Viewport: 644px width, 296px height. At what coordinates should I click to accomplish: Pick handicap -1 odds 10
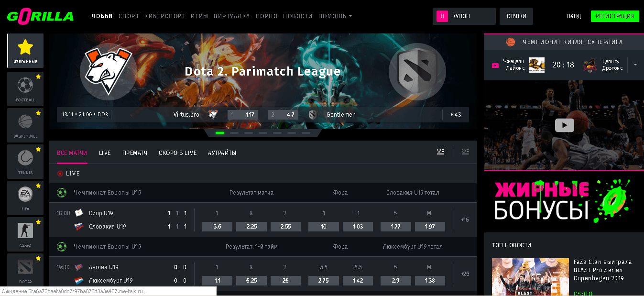coord(323,227)
